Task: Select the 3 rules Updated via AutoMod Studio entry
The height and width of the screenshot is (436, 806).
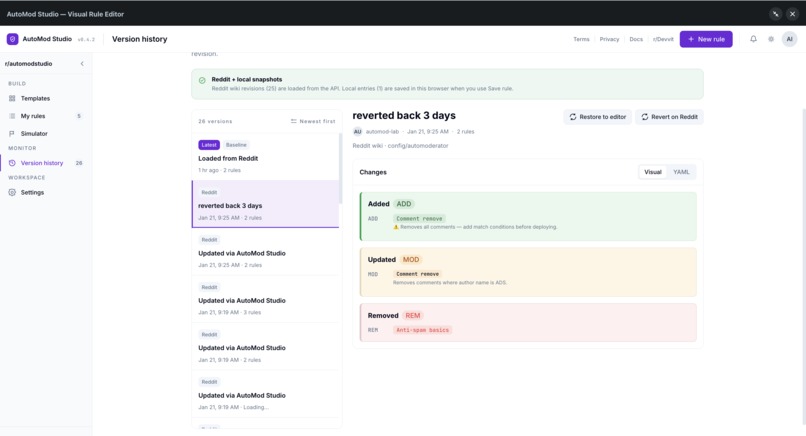Action: [x=265, y=299]
